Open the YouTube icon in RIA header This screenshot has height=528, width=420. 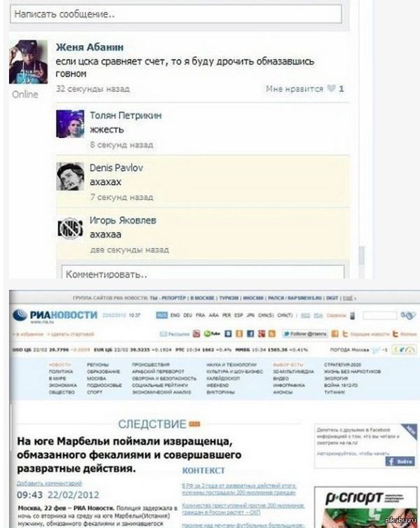pos(196,334)
